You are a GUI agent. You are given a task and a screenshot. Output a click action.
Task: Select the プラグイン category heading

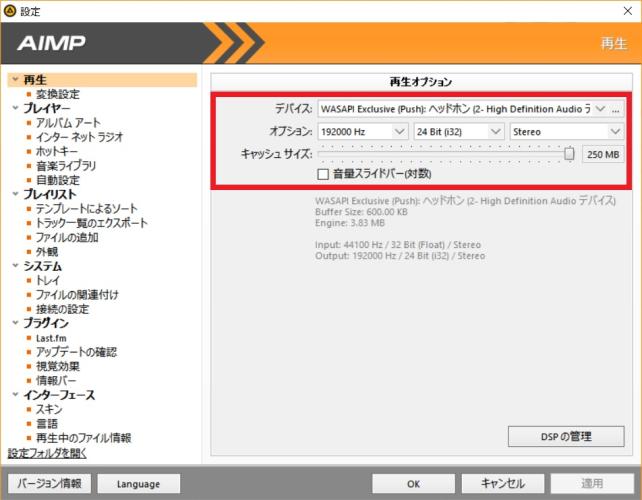(x=46, y=323)
